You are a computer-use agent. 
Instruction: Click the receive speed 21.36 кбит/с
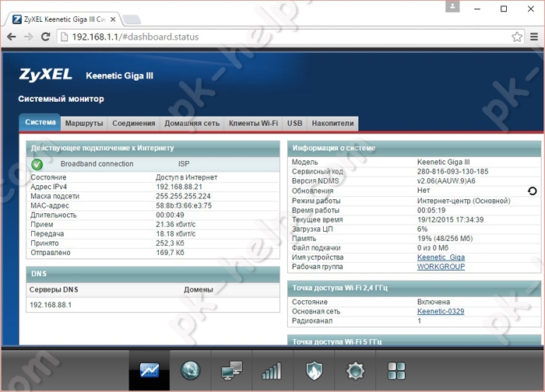[x=175, y=225]
